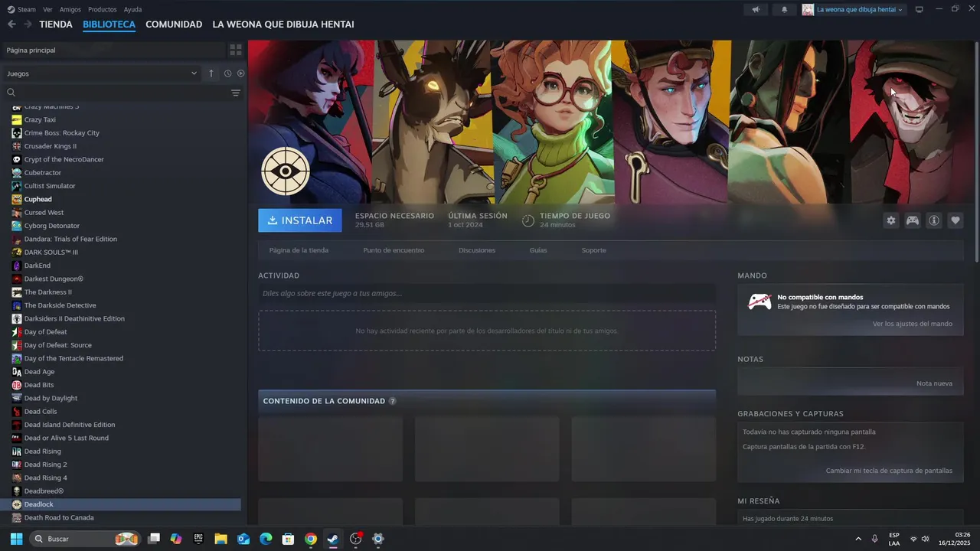Image resolution: width=980 pixels, height=551 pixels.
Task: Open Deadlock controller layout icon
Action: [913, 220]
